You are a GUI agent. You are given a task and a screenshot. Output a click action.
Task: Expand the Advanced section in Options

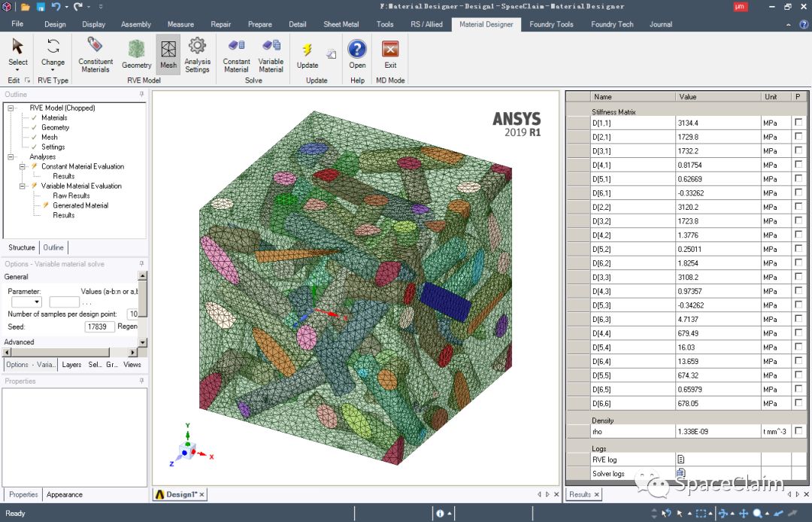[x=19, y=341]
